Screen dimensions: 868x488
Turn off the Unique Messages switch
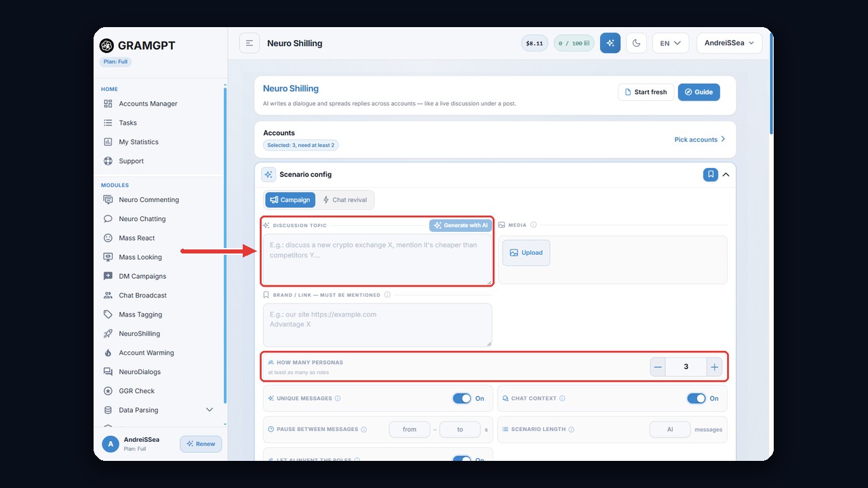462,399
